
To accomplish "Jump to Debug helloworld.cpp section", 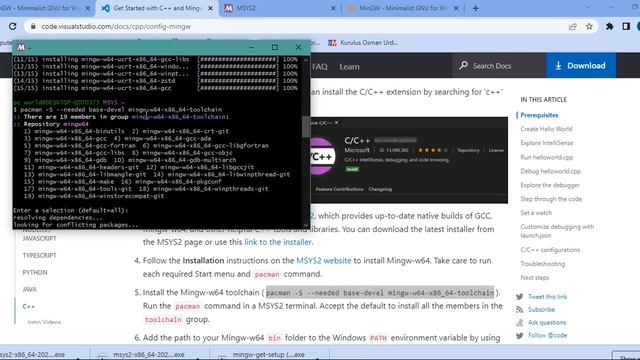I will point(550,171).
